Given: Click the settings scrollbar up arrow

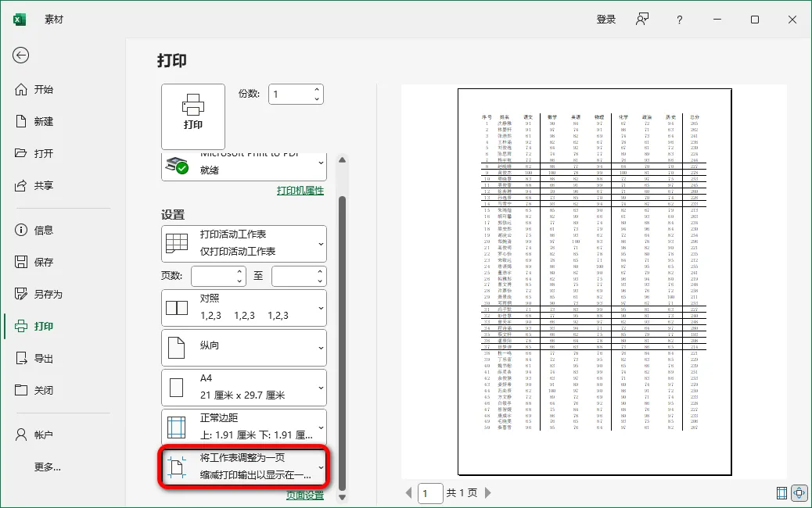Looking at the screenshot, I should (342, 160).
